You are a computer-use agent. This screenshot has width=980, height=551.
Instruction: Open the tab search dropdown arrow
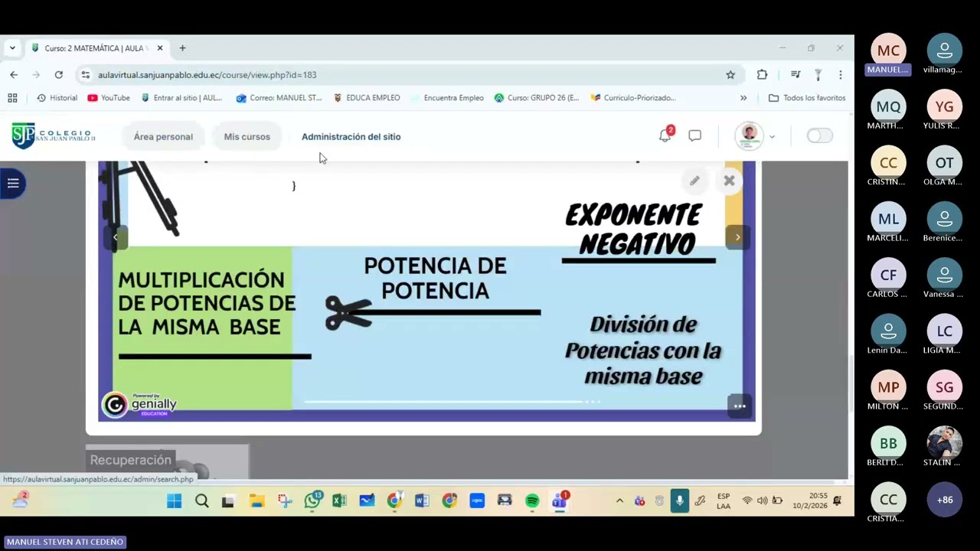(12, 47)
